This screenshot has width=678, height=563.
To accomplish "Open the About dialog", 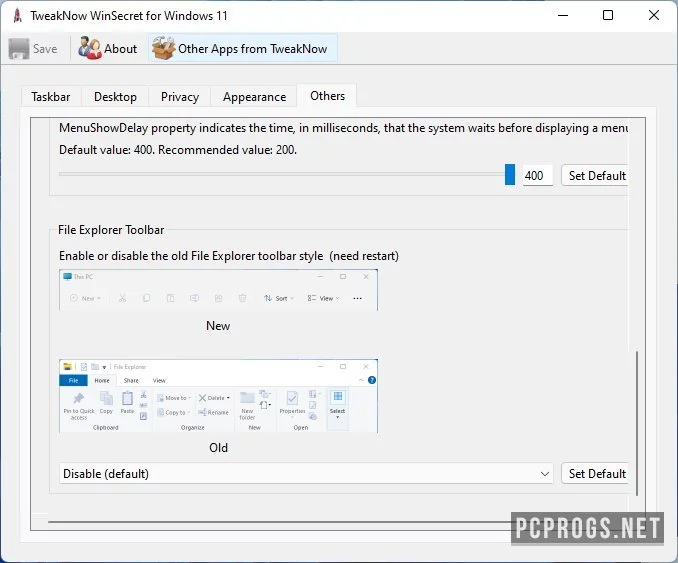I will click(x=108, y=49).
